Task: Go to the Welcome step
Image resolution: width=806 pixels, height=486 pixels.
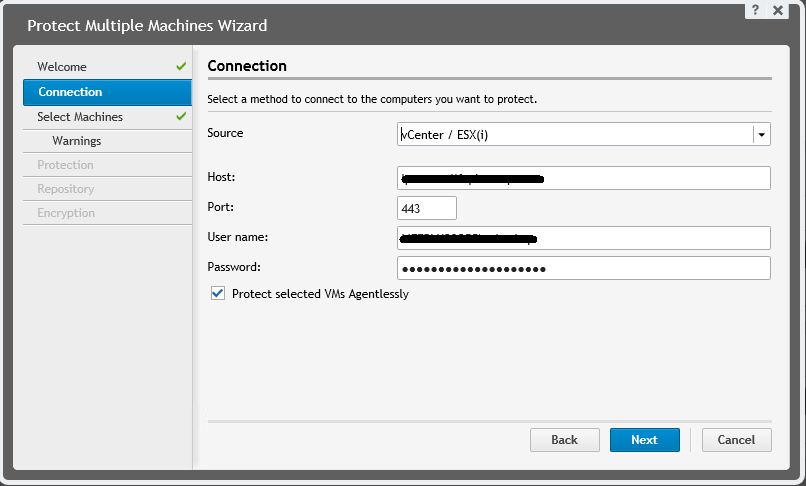Action: (x=62, y=67)
